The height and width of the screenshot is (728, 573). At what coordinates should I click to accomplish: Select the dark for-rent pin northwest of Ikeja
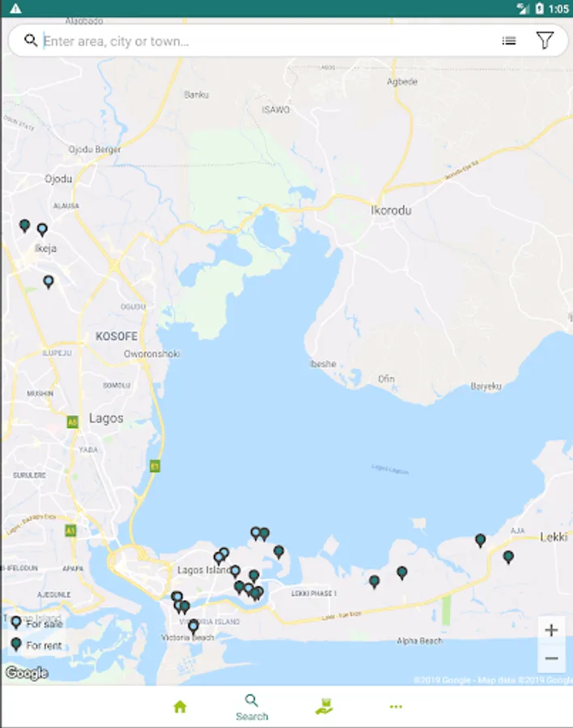(x=24, y=226)
